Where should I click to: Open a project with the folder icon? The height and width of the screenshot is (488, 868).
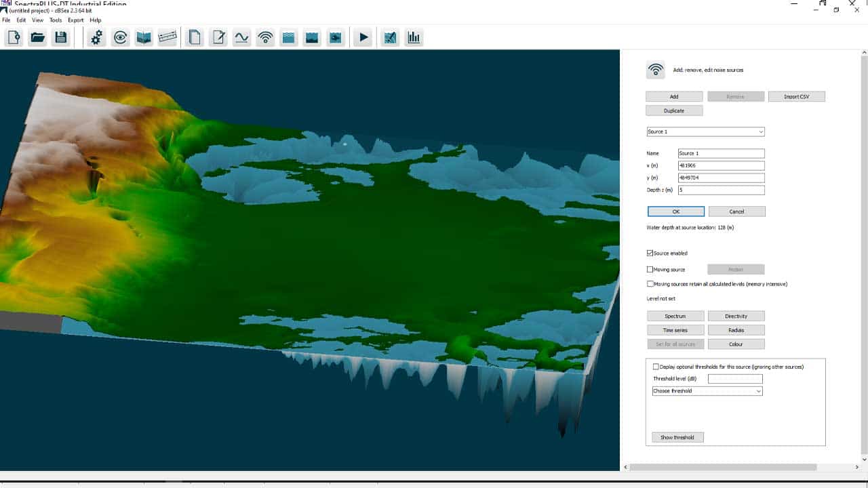click(37, 38)
